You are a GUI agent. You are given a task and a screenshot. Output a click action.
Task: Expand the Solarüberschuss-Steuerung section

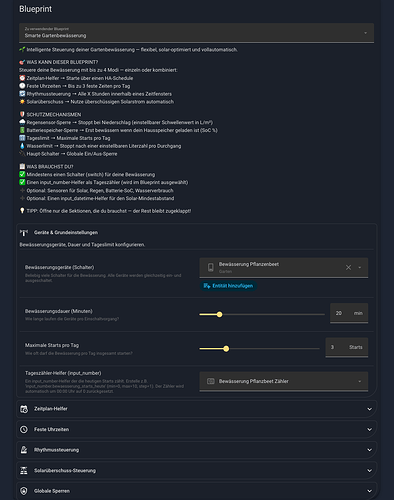point(196,471)
